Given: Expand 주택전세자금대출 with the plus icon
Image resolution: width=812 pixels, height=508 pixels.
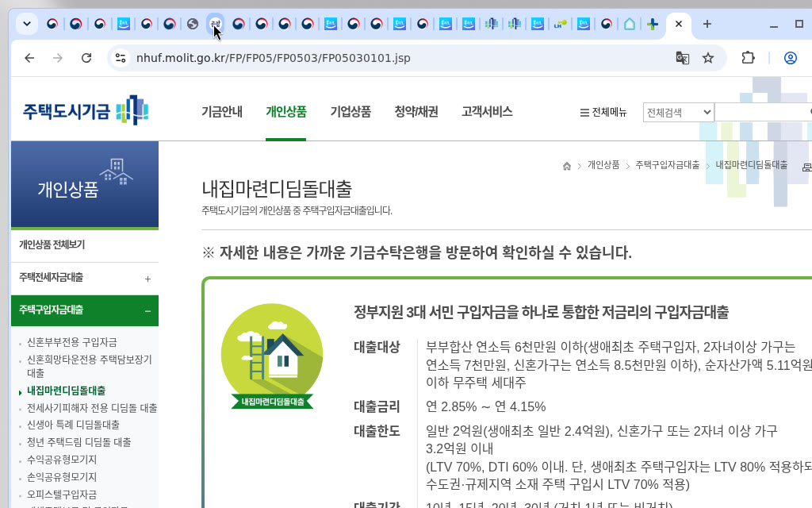Looking at the screenshot, I should (x=147, y=279).
